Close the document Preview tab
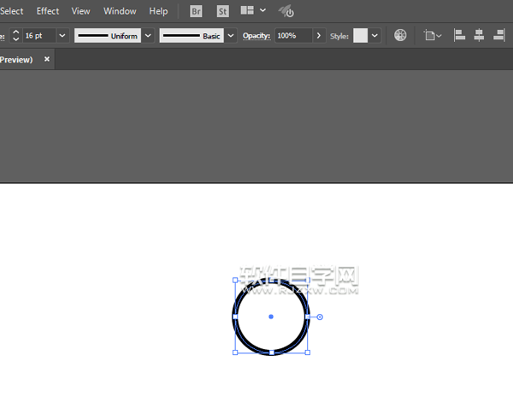Image resolution: width=513 pixels, height=420 pixels. 47,59
